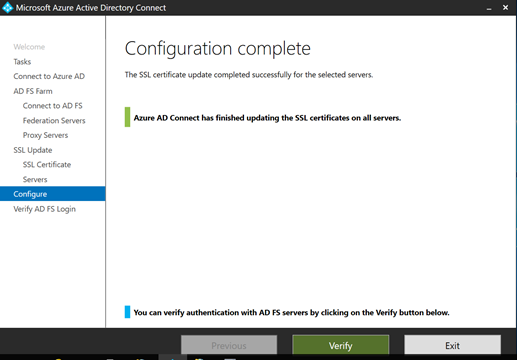Viewport: 517px width, 360px height.
Task: Open the SSL Update step
Action: pyautogui.click(x=33, y=150)
